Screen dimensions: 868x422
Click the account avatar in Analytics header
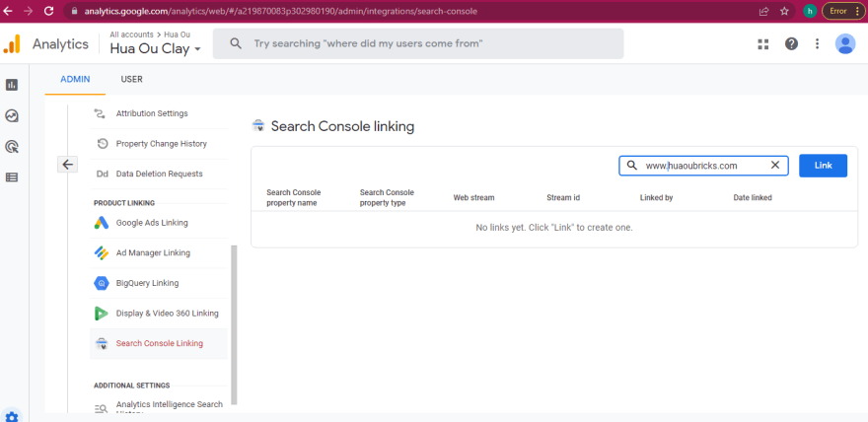click(845, 44)
